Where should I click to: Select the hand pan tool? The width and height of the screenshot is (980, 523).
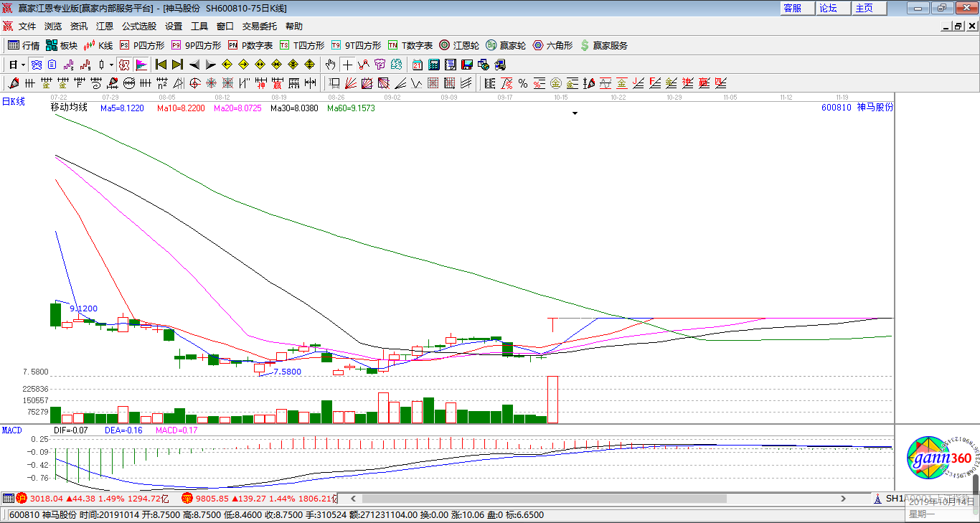[330, 65]
